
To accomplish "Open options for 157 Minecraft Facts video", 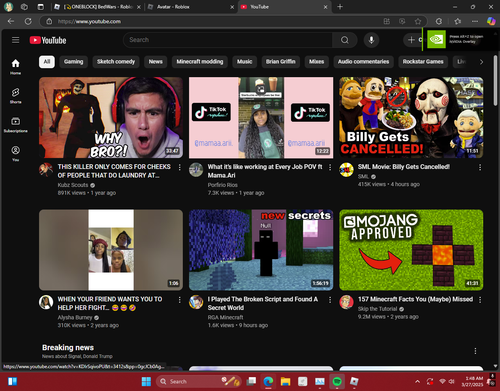I will click(480, 300).
